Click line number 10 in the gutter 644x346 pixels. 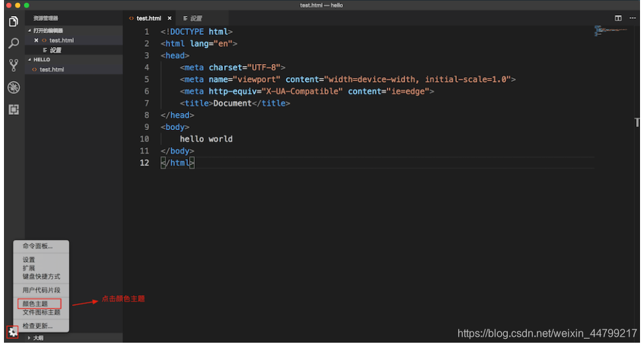pos(144,139)
